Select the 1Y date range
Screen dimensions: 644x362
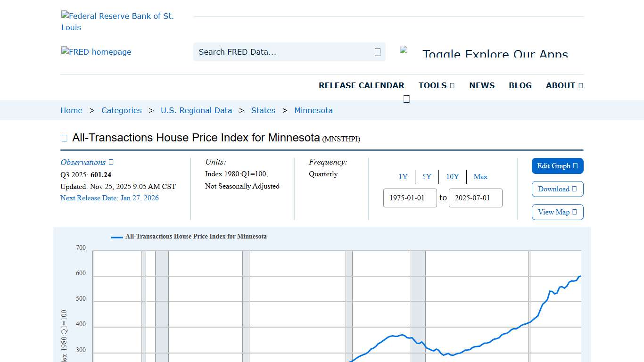403,176
